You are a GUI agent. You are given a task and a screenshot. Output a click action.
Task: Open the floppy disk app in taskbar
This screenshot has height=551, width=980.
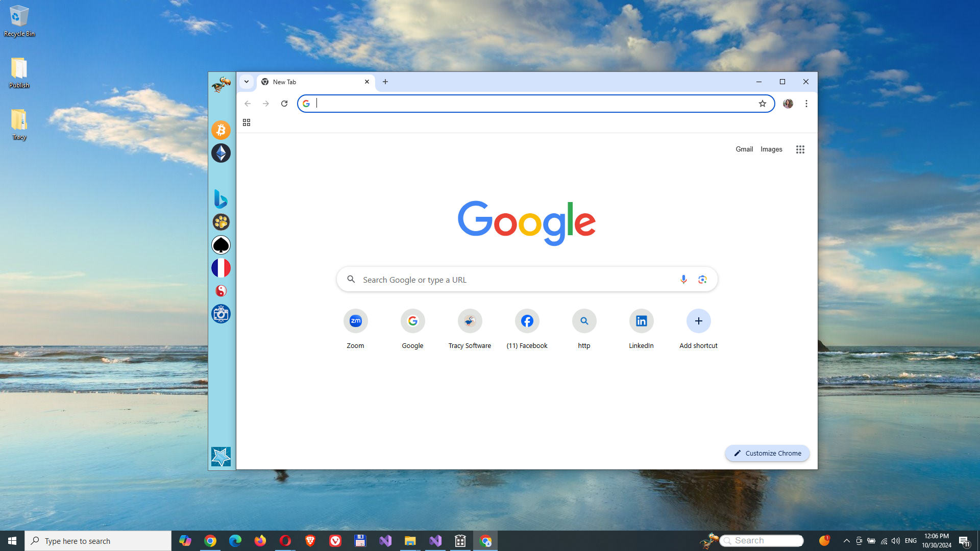tap(360, 541)
